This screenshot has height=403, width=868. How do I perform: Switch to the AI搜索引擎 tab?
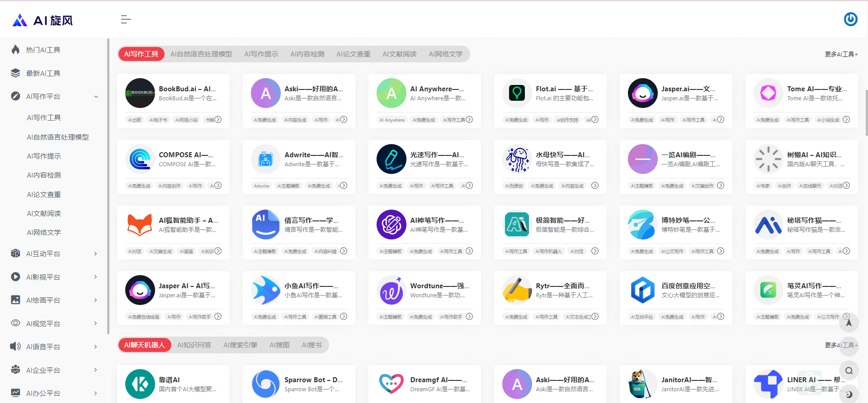pos(241,345)
